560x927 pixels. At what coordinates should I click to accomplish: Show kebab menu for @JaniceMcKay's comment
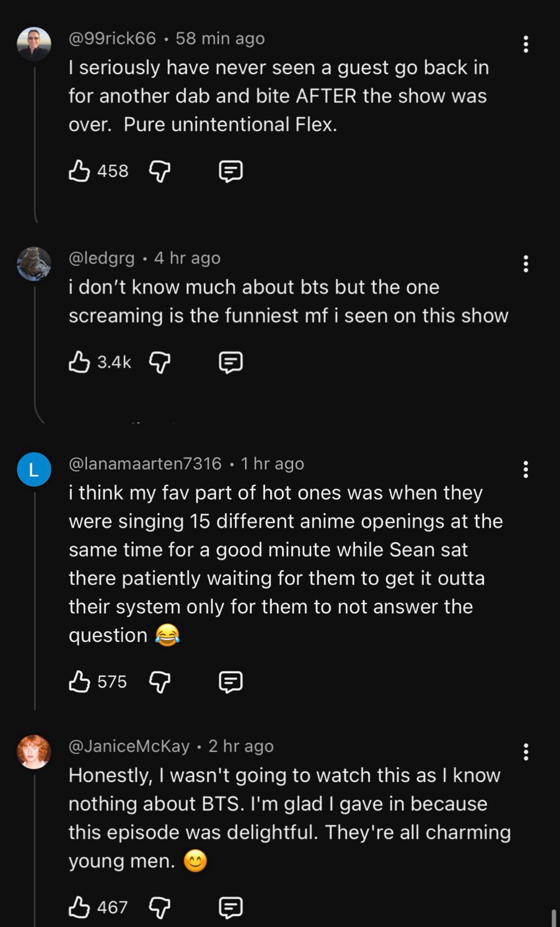[526, 752]
